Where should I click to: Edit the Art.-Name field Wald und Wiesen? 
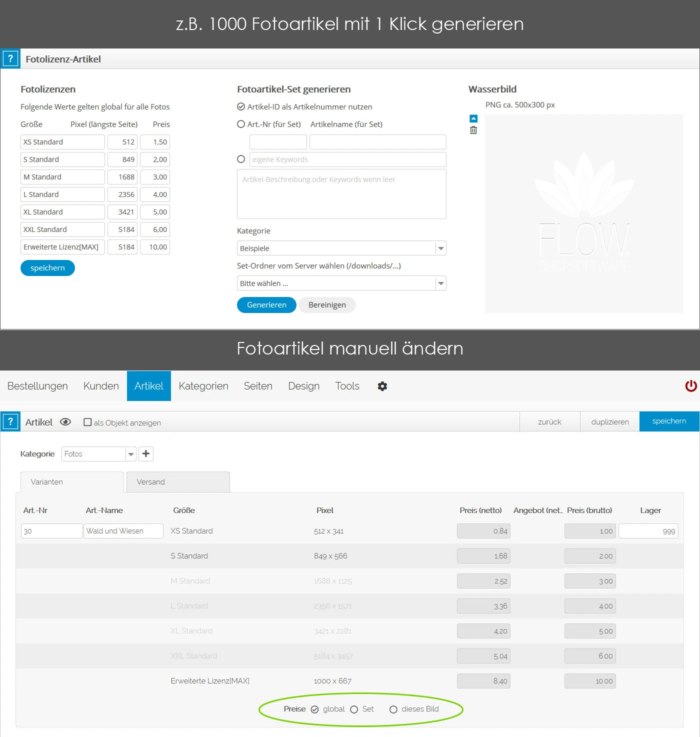(123, 531)
